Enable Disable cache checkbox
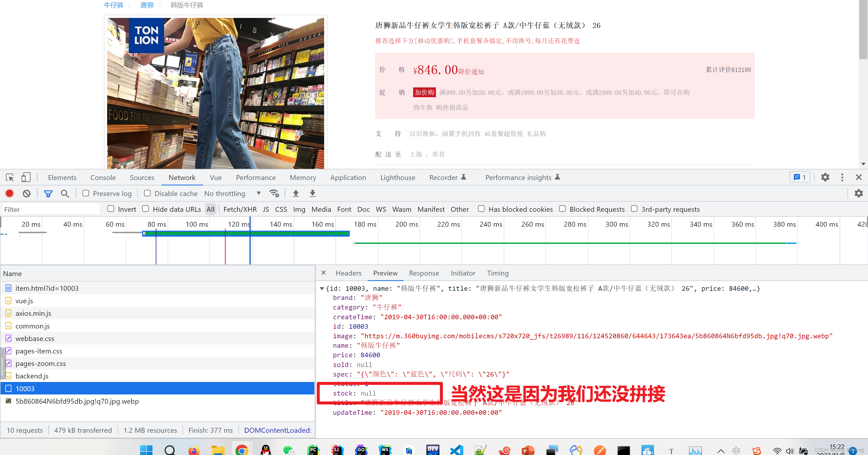 (x=147, y=193)
